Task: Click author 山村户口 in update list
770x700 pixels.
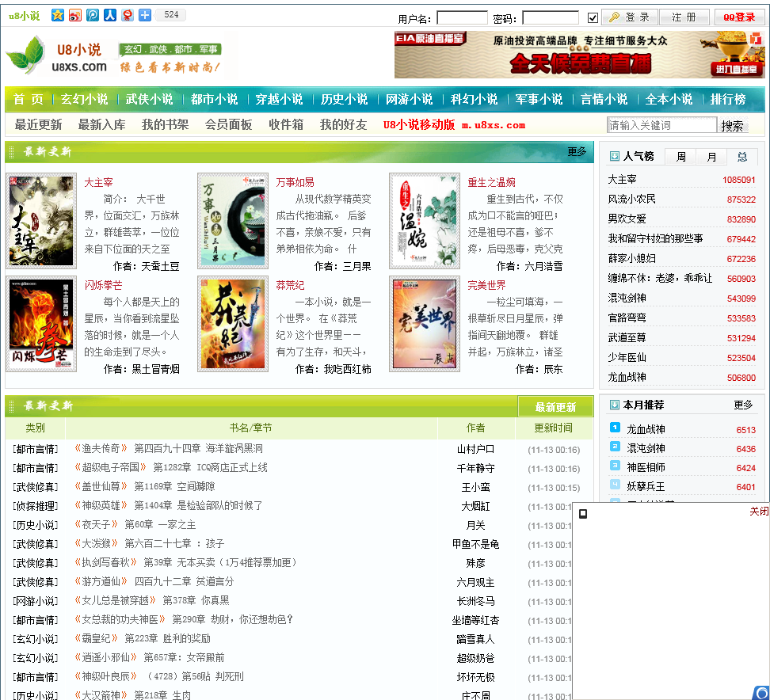Action: 475,449
